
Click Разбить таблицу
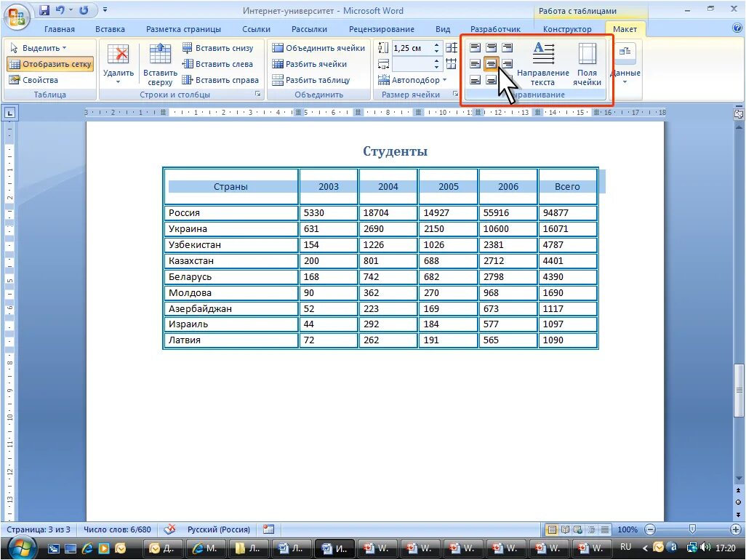[x=311, y=80]
